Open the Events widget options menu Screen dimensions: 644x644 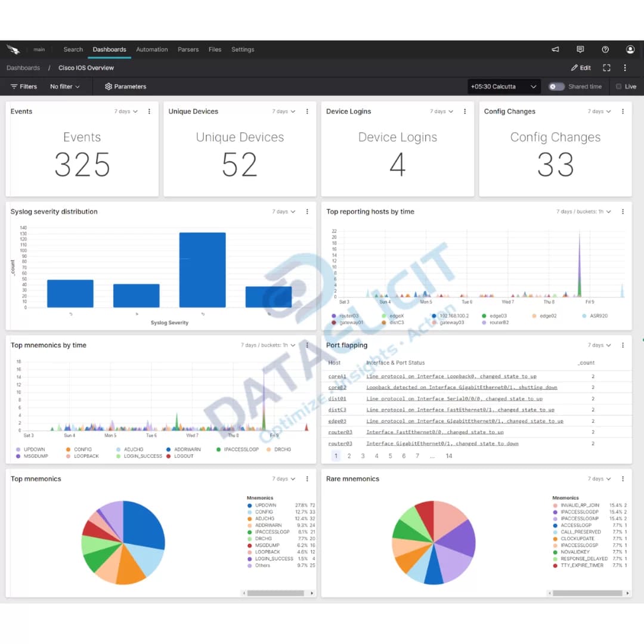(149, 112)
